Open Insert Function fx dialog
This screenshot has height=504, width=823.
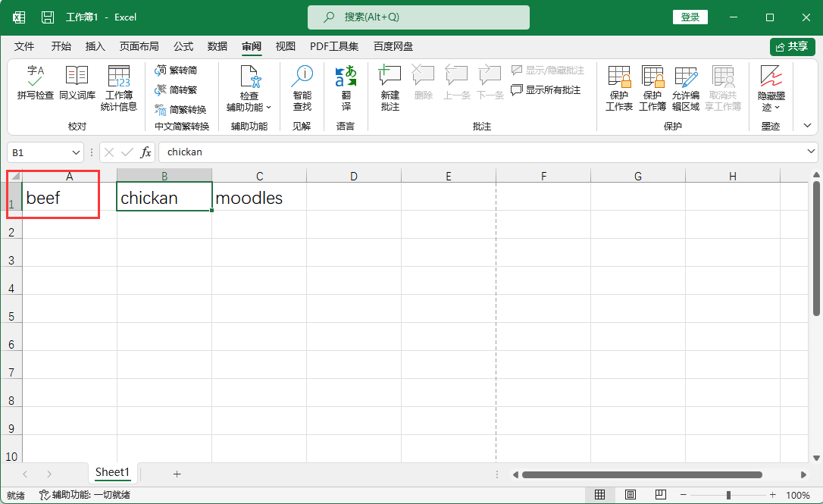coord(146,152)
